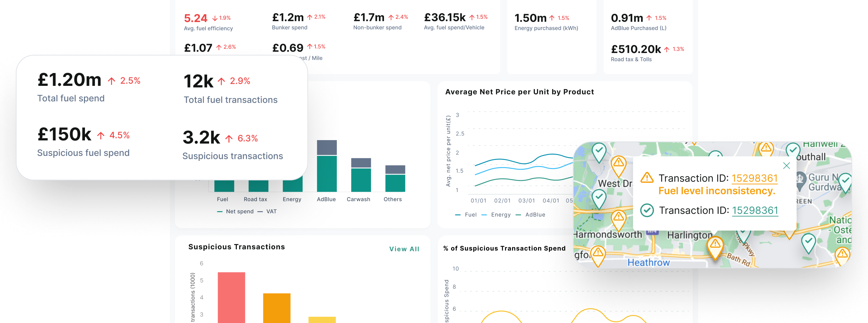The width and height of the screenshot is (868, 323).
Task: Click the warning triangle icon in popup
Action: (x=647, y=177)
